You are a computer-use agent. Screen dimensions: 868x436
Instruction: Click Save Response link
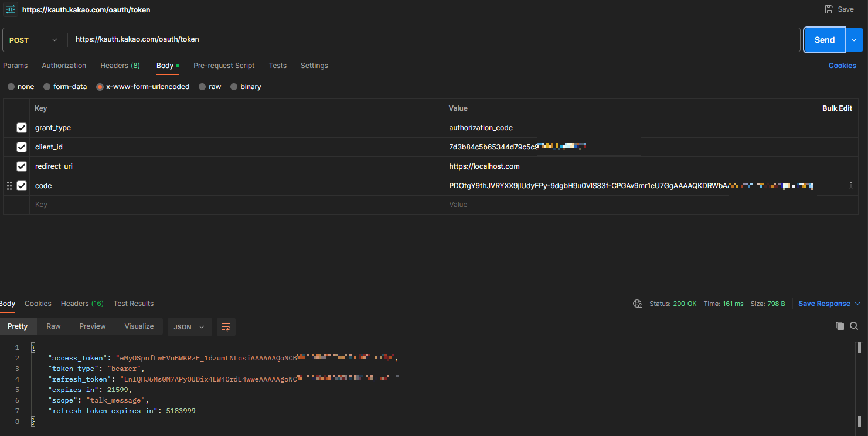(824, 304)
